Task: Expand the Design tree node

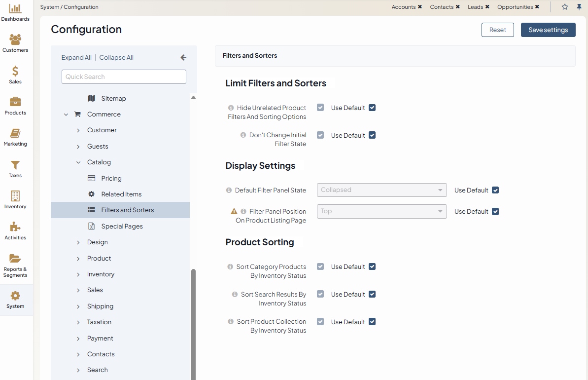Action: (78, 243)
